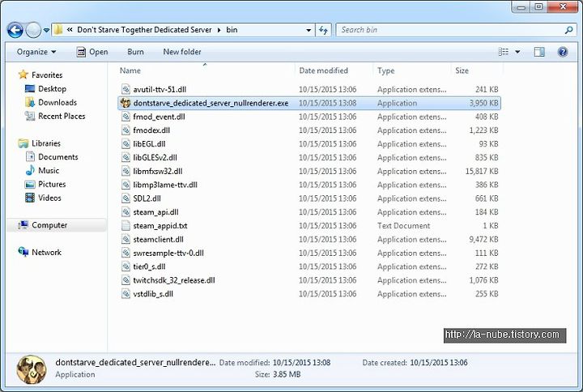The height and width of the screenshot is (392, 583).
Task: Click the folder icon in address bar
Action: [x=58, y=30]
